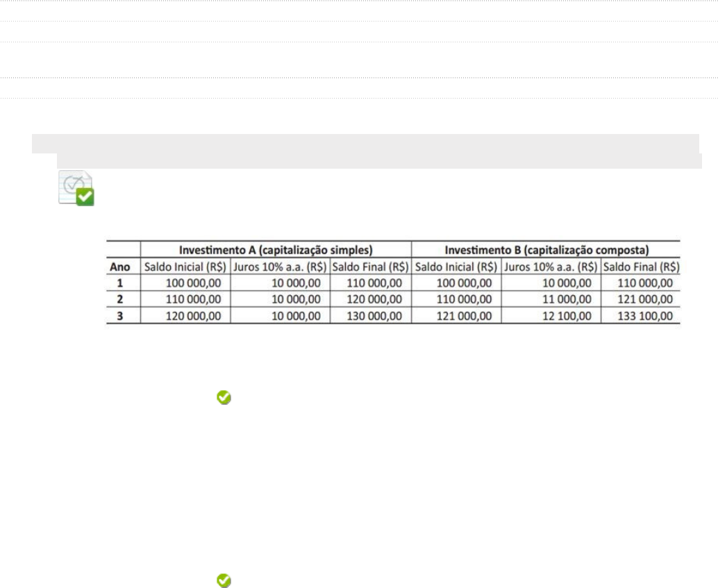Viewport: 718px width, 588px height.
Task: Click the Saldo Inicial header under Investimento B
Action: coord(456,267)
